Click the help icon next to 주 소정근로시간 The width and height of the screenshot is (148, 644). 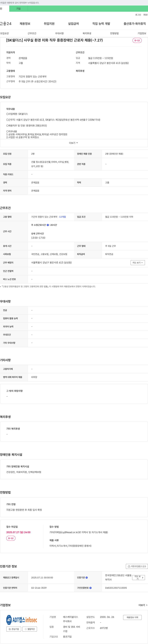(48, 225)
